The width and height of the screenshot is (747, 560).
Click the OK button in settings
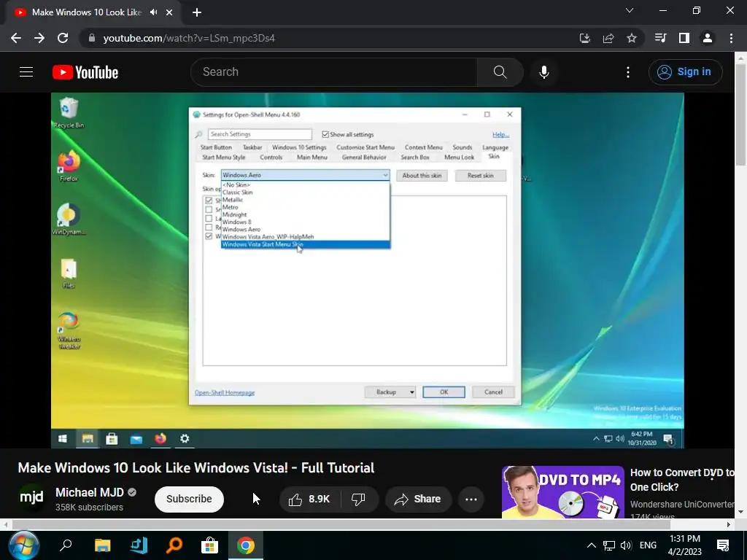[x=444, y=392]
